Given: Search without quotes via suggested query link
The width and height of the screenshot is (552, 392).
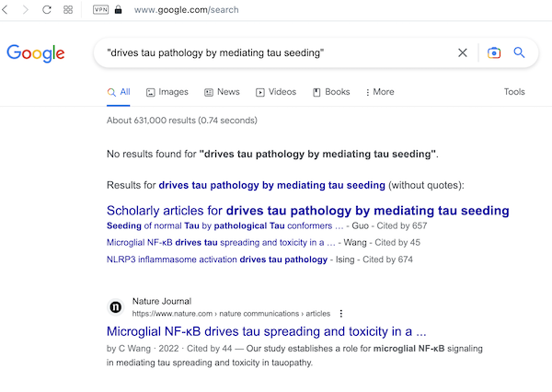Looking at the screenshot, I should coord(271,185).
